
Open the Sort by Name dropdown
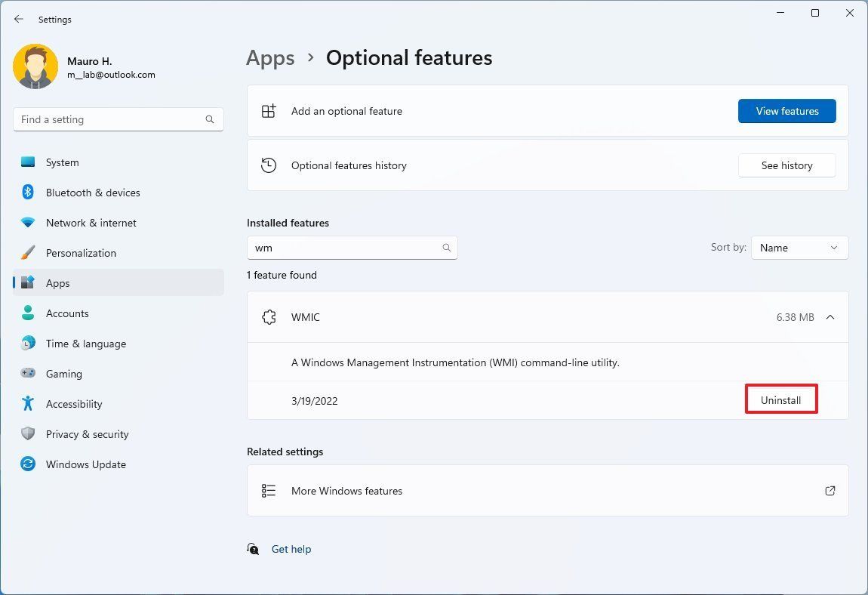click(x=799, y=248)
